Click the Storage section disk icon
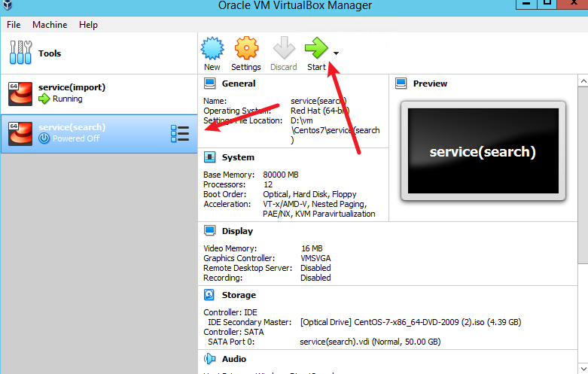 coord(209,295)
